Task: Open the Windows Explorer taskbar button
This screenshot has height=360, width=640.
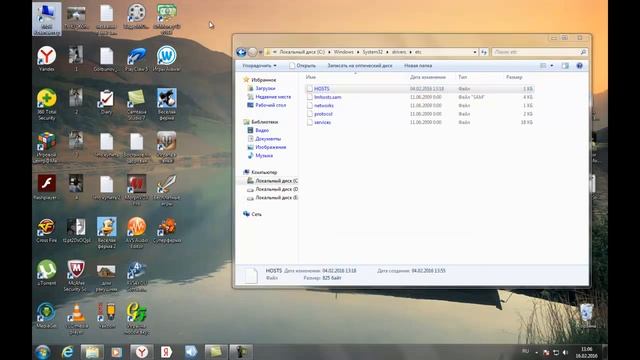Action: click(x=92, y=352)
